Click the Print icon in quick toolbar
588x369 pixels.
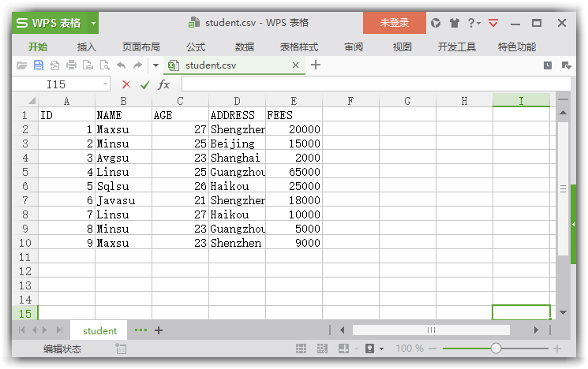tap(71, 65)
